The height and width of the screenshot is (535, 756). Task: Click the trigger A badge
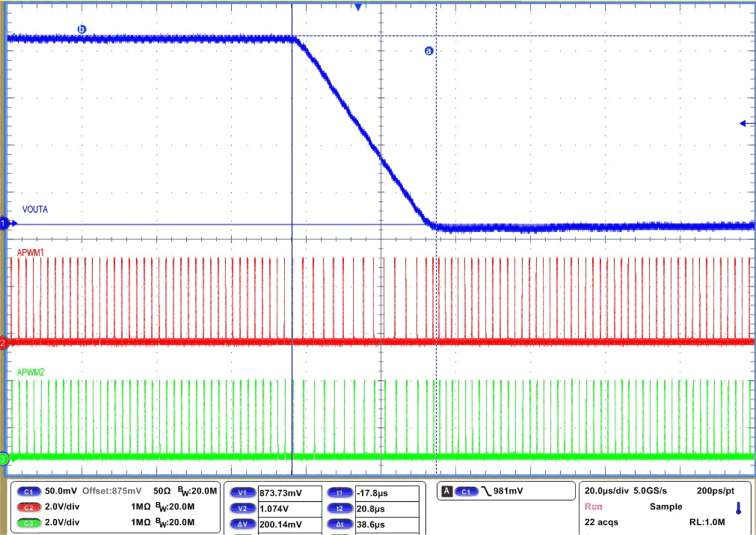[447, 491]
